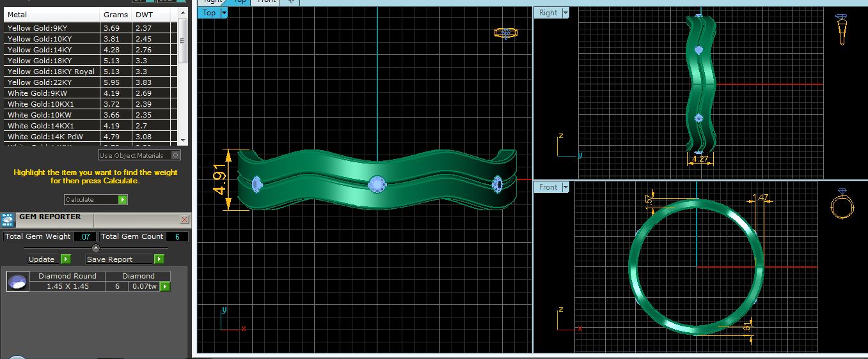This screenshot has width=868, height=359.
Task: Select the White Gold:10KW row
Action: (91, 115)
